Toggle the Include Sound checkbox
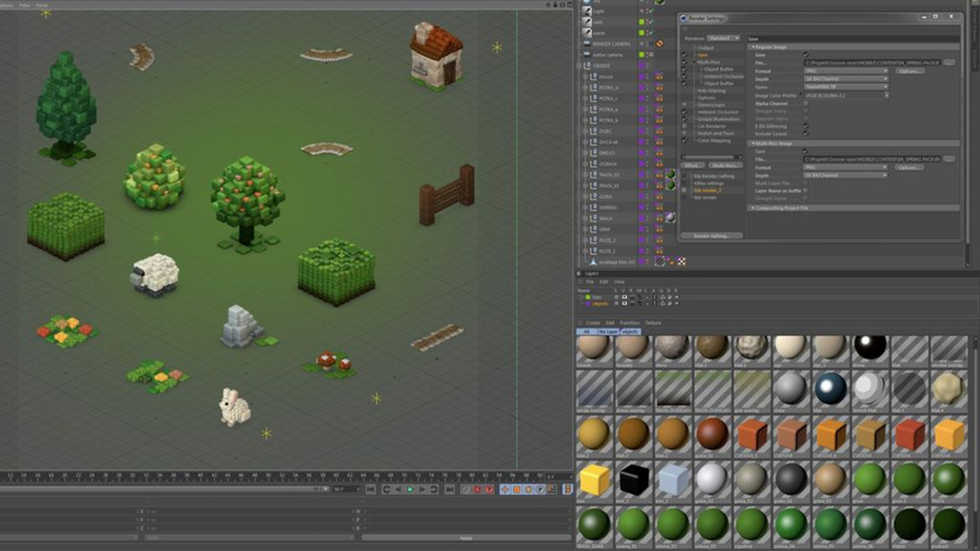980x551 pixels. pyautogui.click(x=806, y=134)
